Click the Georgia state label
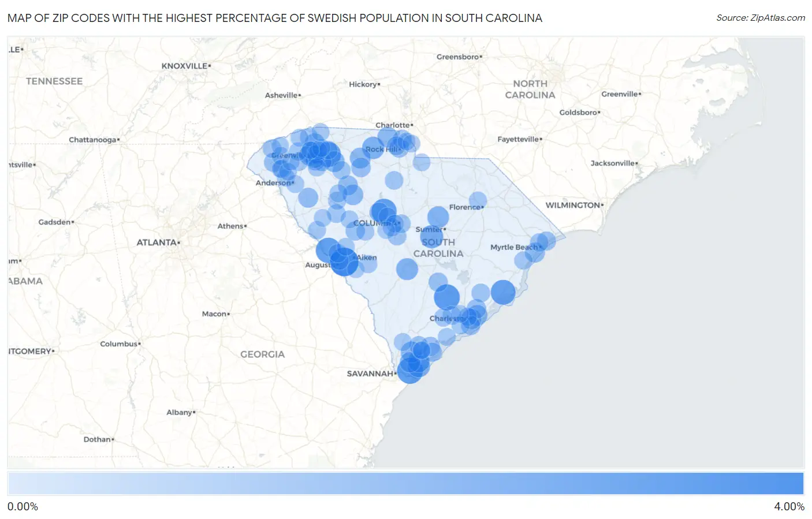This screenshot has width=812, height=519. point(263,354)
